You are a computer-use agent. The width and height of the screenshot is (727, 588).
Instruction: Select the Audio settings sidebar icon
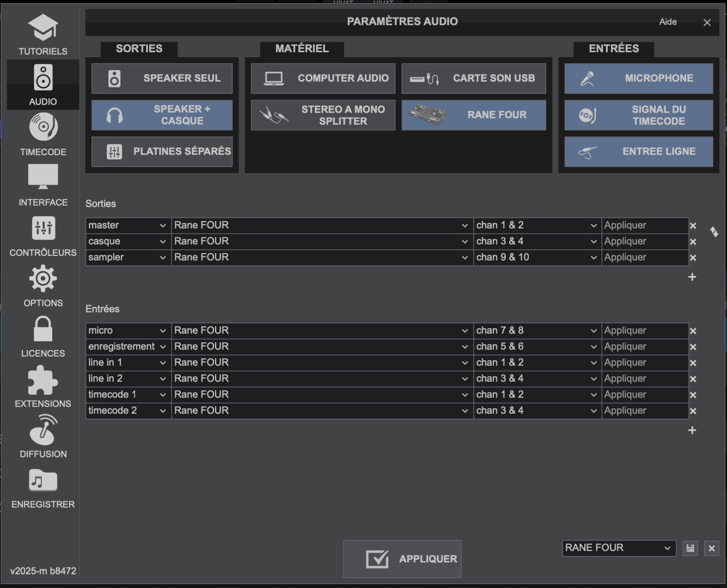43,85
